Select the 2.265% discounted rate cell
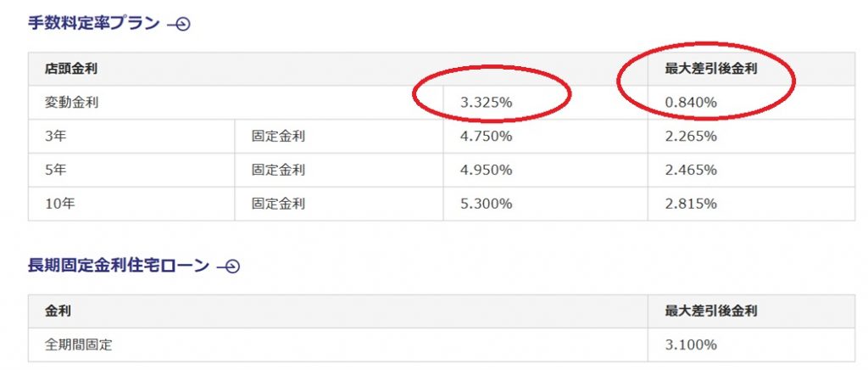The height and width of the screenshot is (370, 868). [691, 136]
